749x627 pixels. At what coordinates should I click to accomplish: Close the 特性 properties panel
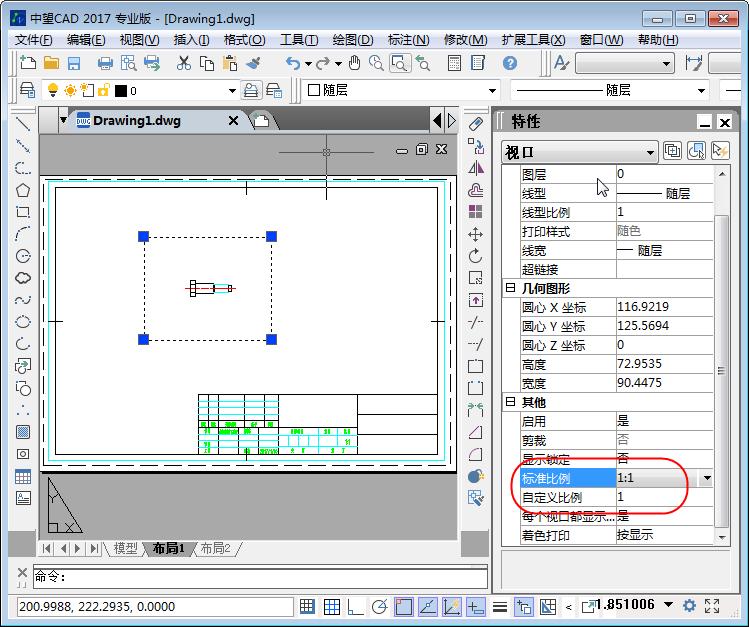coord(725,122)
